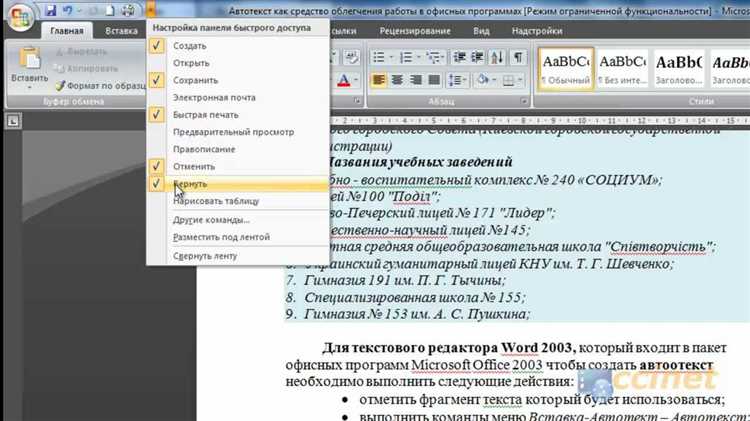Align text right
This screenshot has width=750, height=421.
tap(415, 80)
